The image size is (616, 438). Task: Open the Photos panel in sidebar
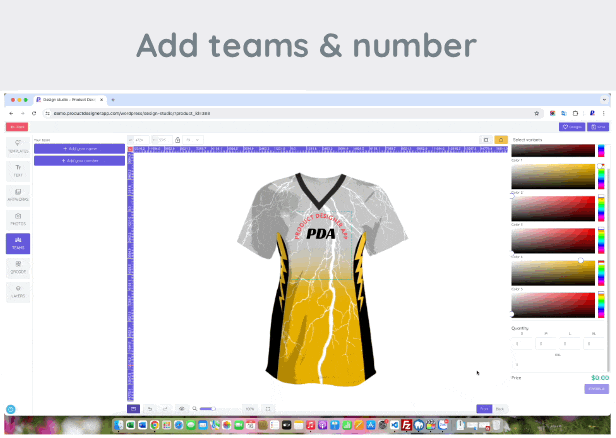18,219
